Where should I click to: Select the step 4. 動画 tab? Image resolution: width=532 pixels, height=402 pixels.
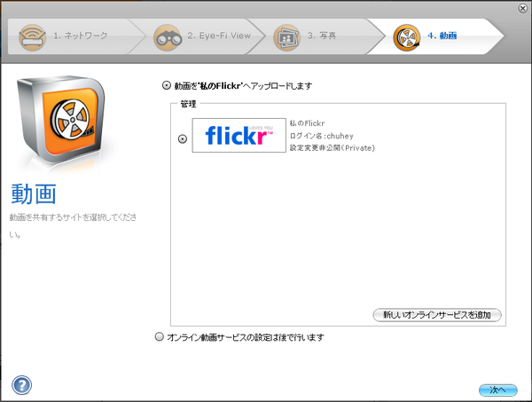435,36
